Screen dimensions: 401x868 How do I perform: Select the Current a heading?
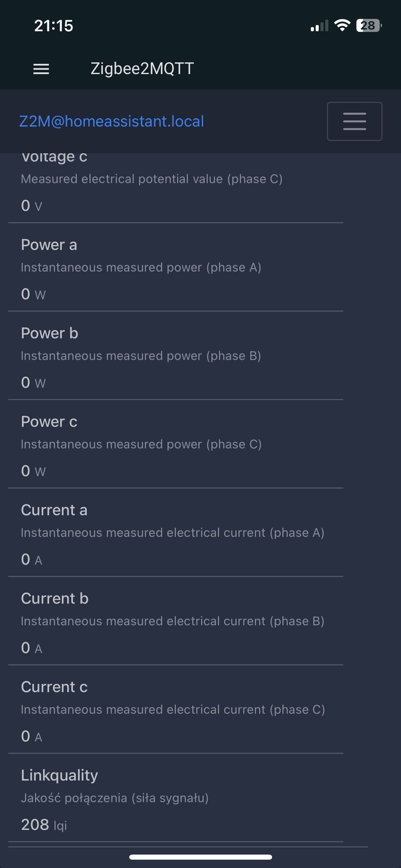point(54,510)
